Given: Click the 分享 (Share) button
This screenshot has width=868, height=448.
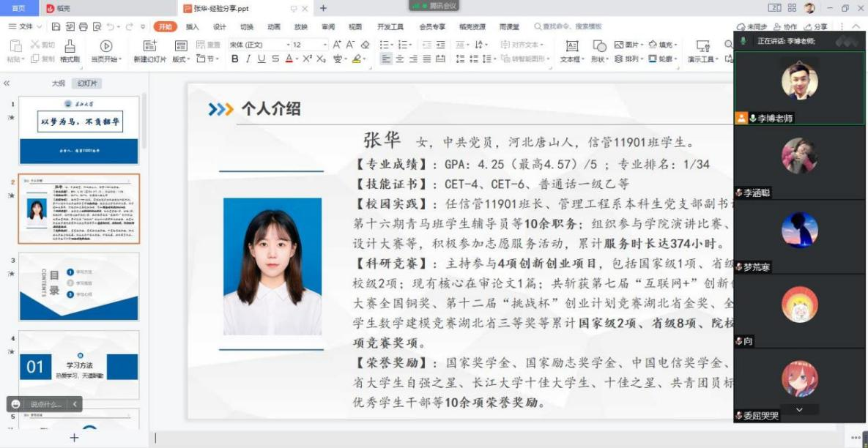Looking at the screenshot, I should [x=816, y=27].
